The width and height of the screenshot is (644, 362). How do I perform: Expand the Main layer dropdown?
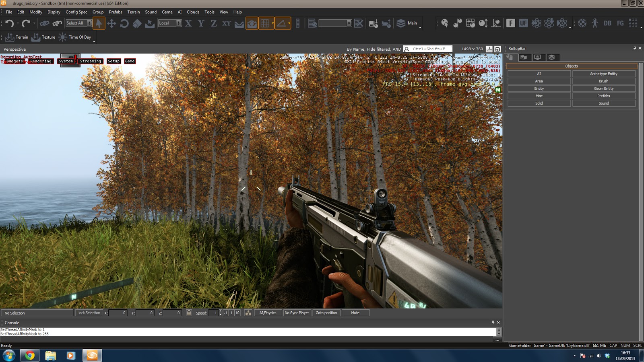[x=420, y=27]
